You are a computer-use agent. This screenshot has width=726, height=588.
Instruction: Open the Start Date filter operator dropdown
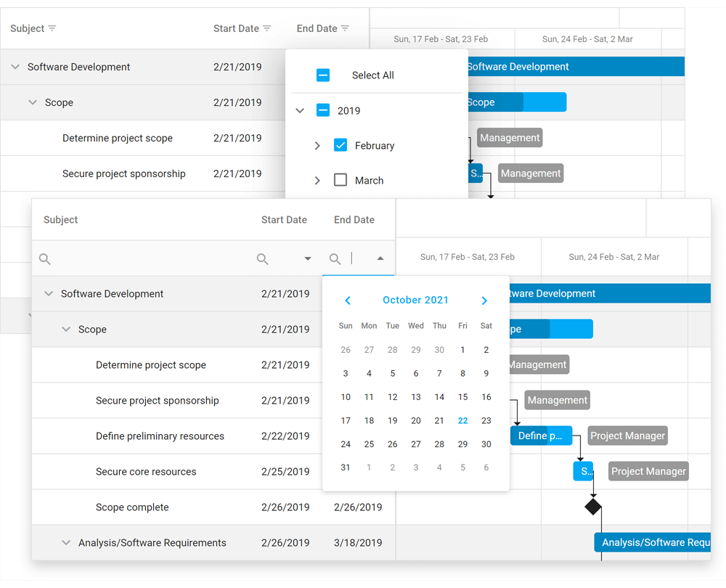pos(307,258)
